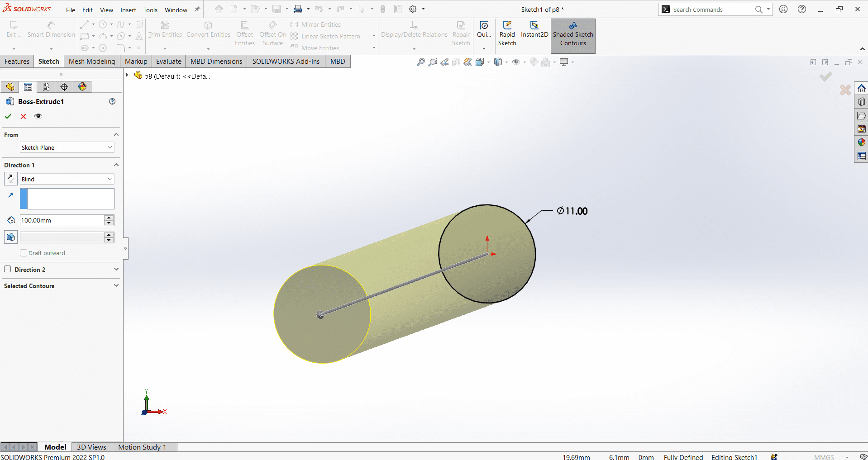This screenshot has width=868, height=460.
Task: Open the Window menu
Action: coord(176,10)
